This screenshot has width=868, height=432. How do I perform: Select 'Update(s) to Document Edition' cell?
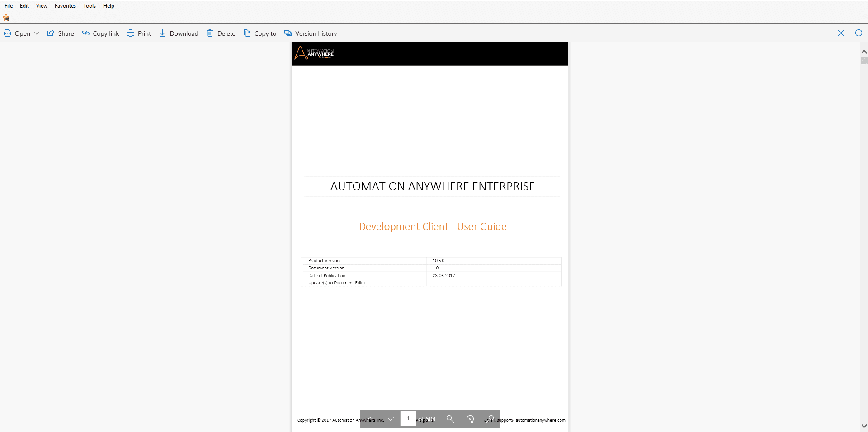[x=364, y=283]
